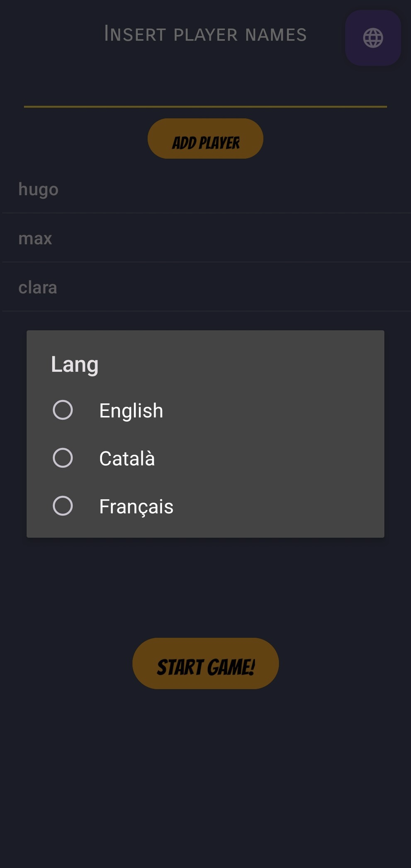
Task: Select player hugo in the list
Action: click(39, 190)
